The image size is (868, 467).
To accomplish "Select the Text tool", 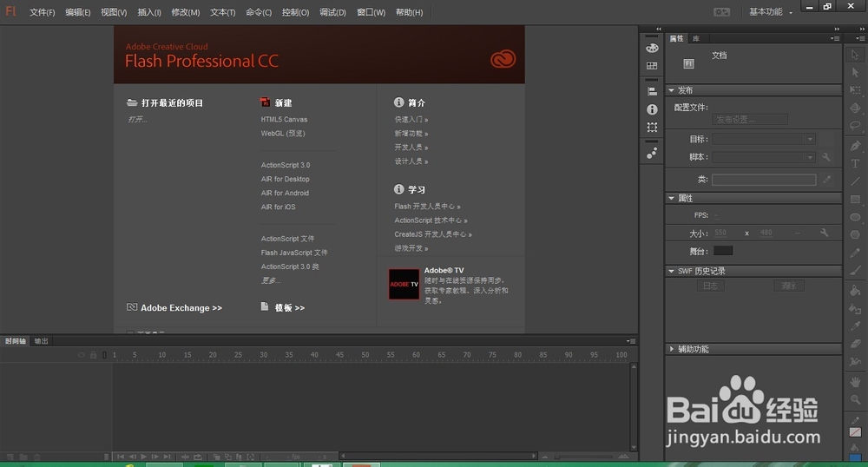I will click(855, 164).
